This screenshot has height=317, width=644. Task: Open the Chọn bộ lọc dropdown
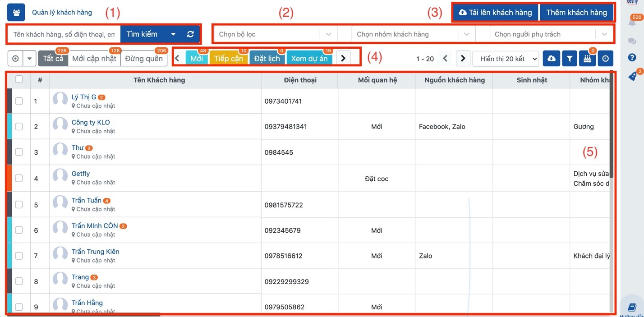(x=275, y=34)
